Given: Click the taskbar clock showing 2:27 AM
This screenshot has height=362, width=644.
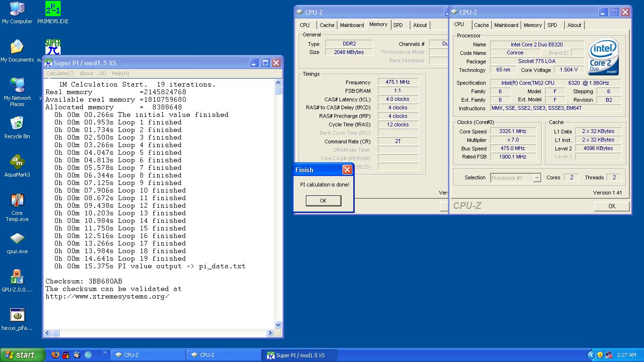Looking at the screenshot, I should coord(626,355).
